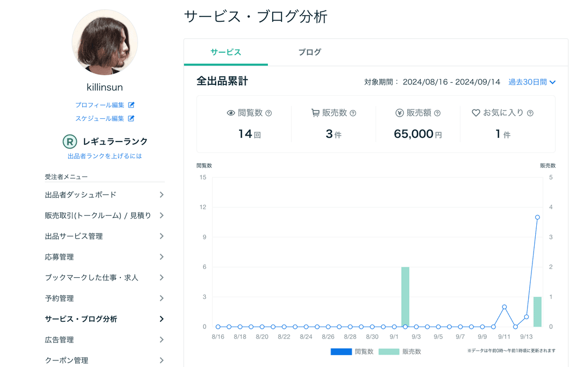Click chevron beside ブックマークした仕事・求人
The height and width of the screenshot is (367, 588).
[162, 277]
